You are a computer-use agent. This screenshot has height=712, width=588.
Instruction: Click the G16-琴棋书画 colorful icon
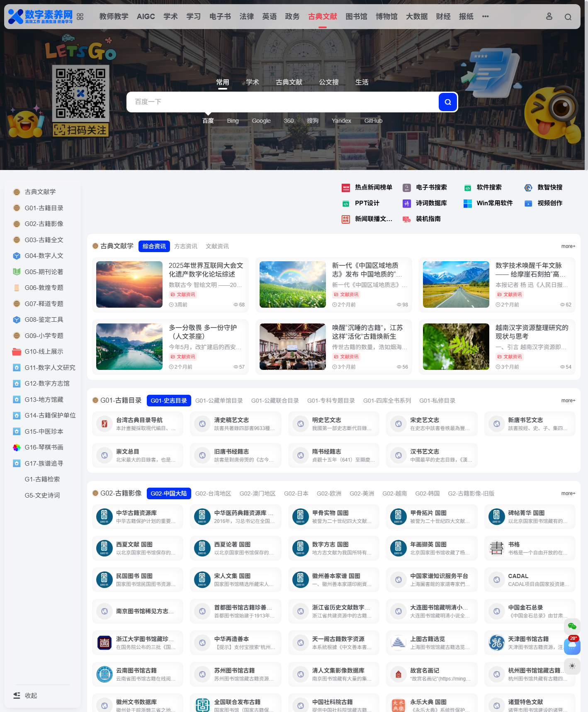[17, 447]
